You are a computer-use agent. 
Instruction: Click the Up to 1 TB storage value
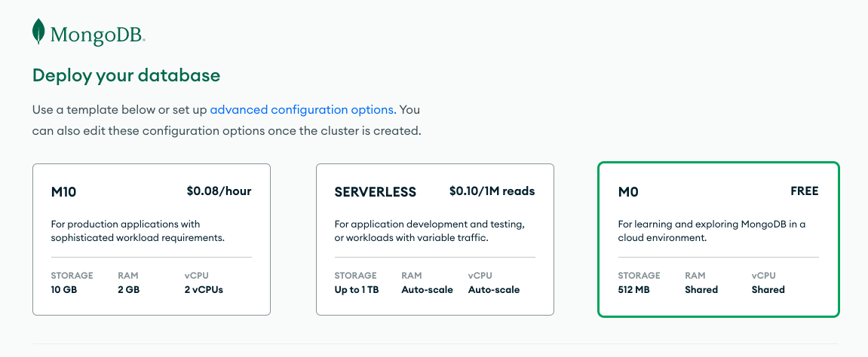pyautogui.click(x=357, y=289)
